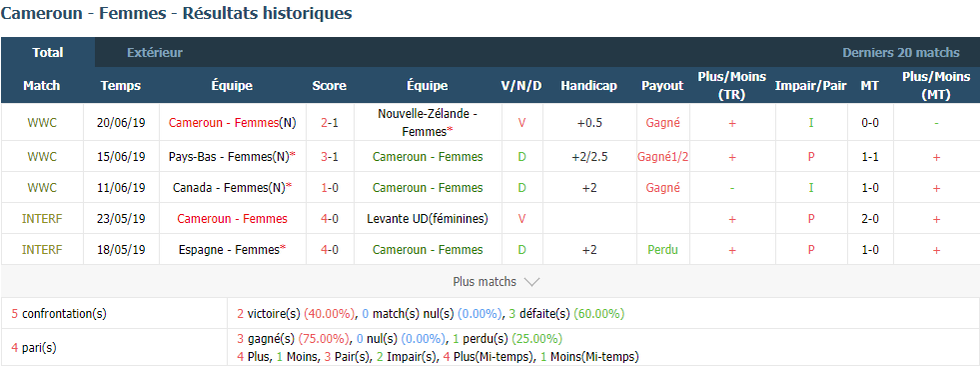Viewport: 980px width, 366px height.
Task: Open the 2-1 score on 20/06/19
Action: (330, 123)
